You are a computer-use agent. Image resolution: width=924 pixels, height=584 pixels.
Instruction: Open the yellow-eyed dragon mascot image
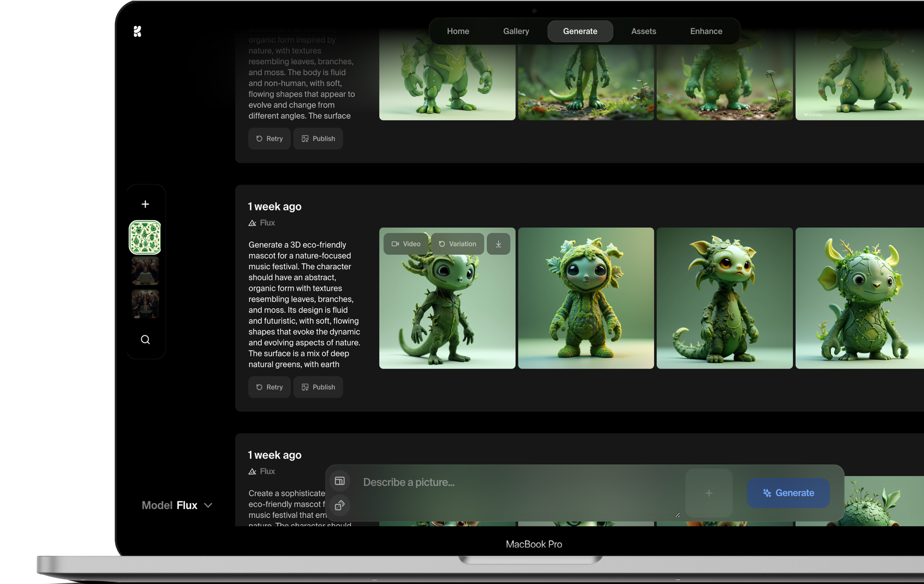pyautogui.click(x=725, y=298)
